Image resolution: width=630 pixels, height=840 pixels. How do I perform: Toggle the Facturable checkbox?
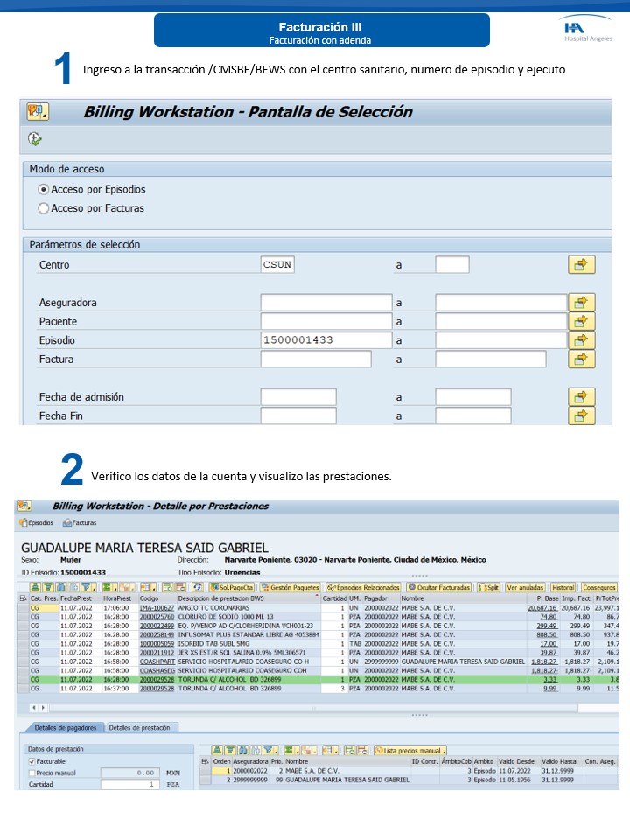[x=32, y=761]
